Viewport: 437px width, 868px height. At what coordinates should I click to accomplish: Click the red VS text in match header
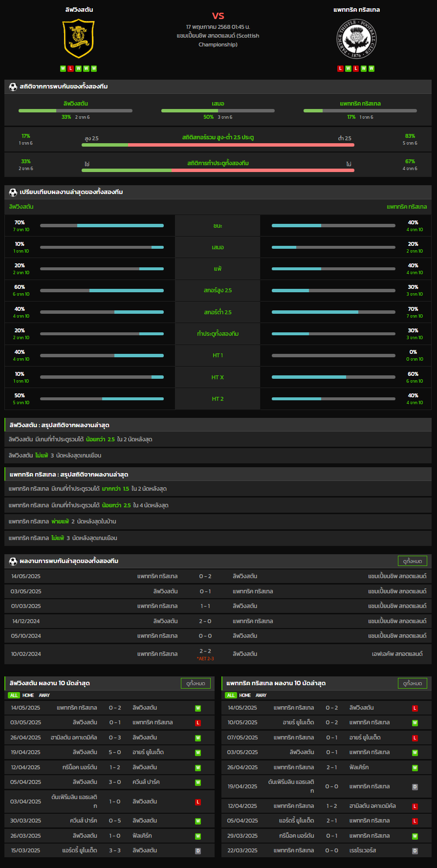click(218, 16)
